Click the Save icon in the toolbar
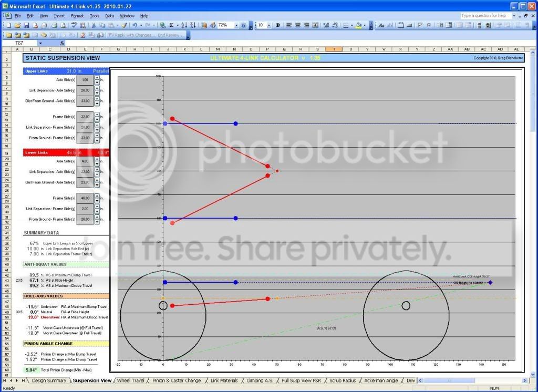Screen dimensions: 538x392 pos(26,25)
